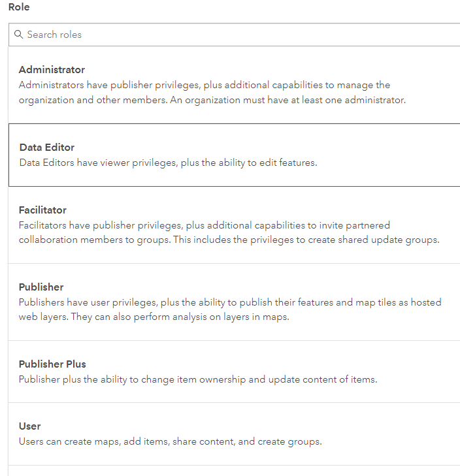460x476 pixels.
Task: Pick the Facilitator role
Action: click(x=43, y=210)
